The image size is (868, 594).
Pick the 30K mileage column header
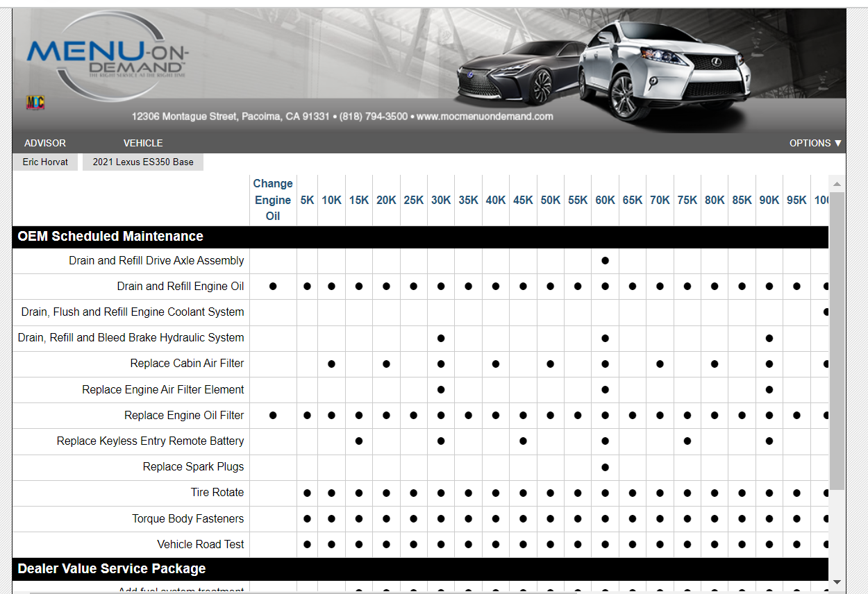coord(441,200)
